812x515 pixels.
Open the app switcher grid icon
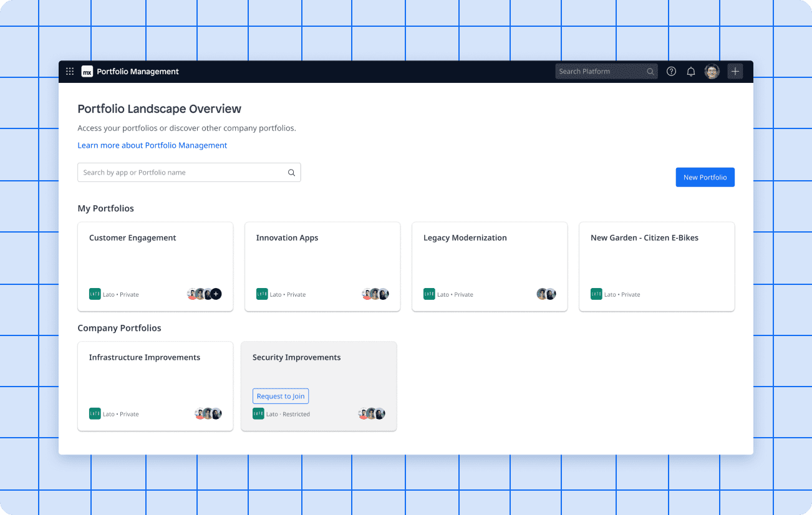tap(70, 72)
